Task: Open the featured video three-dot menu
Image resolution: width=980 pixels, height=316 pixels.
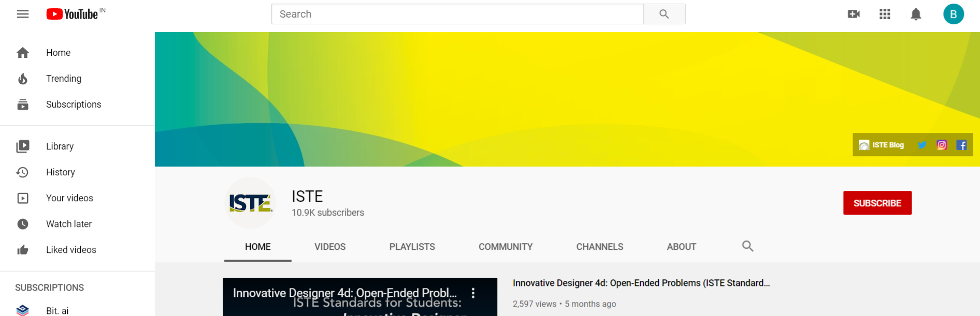Action: [x=473, y=293]
